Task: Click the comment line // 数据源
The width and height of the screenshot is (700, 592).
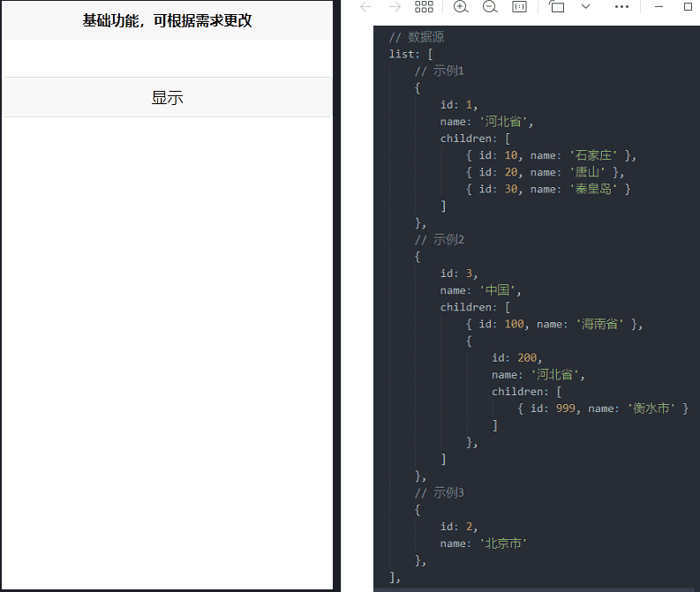Action: (x=417, y=37)
